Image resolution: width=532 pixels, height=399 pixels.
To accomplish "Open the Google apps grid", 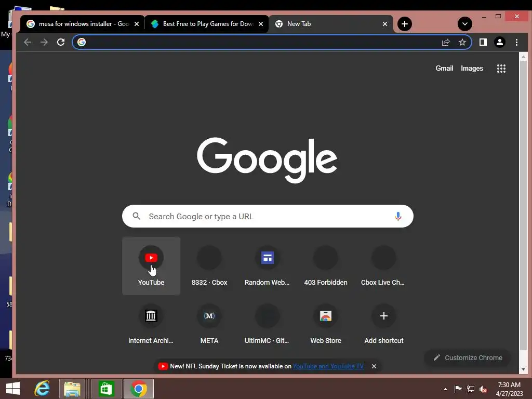I will 501,69.
